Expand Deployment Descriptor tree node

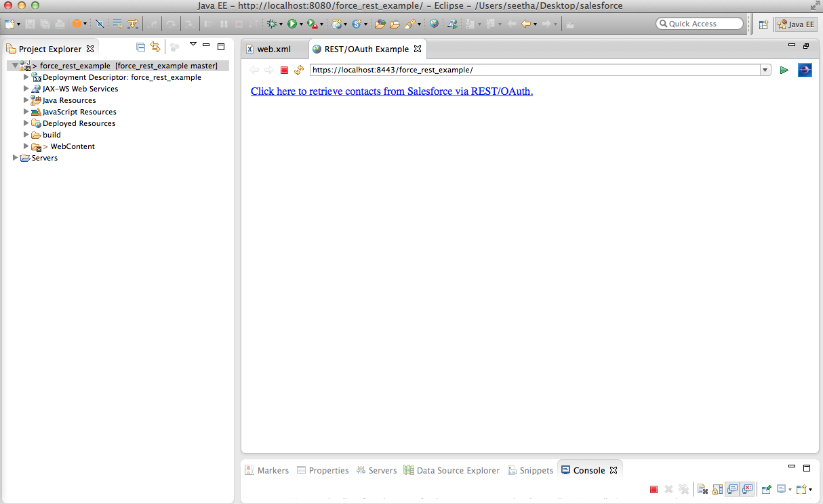tap(26, 77)
